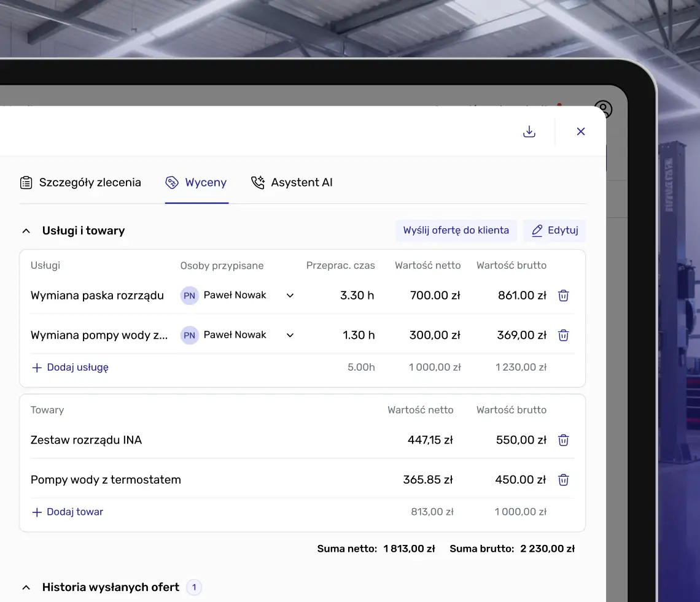This screenshot has width=700, height=602.
Task: Click the 700.00 zł net value
Action: (x=435, y=295)
